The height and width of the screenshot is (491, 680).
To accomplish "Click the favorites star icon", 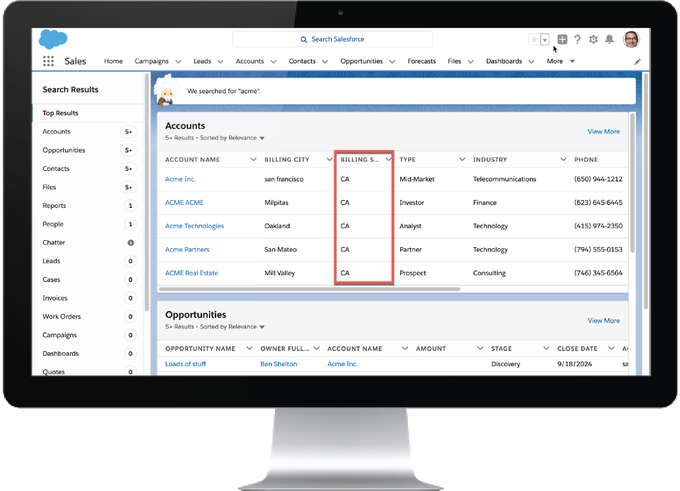I will [x=533, y=39].
